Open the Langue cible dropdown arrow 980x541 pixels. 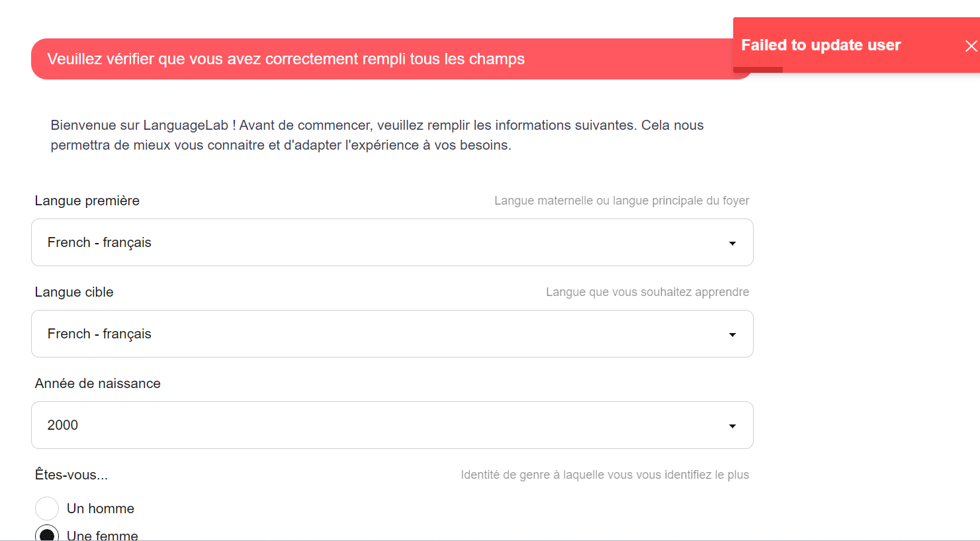point(733,334)
